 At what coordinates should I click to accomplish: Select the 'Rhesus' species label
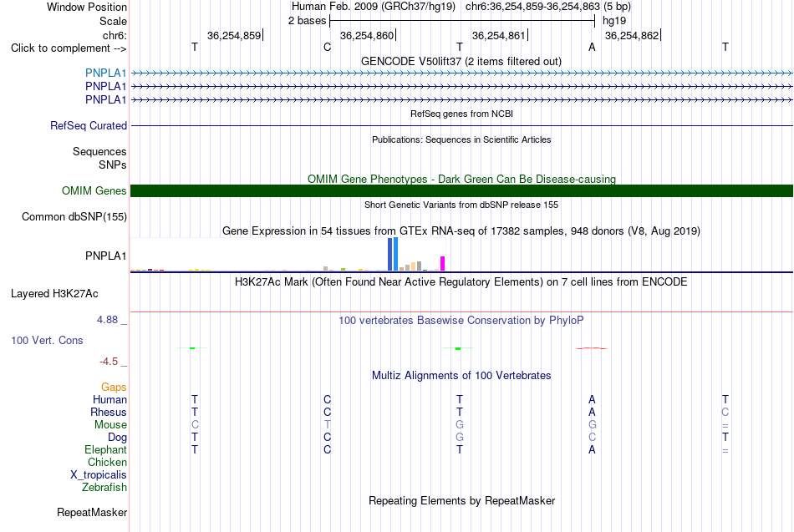click(x=109, y=413)
